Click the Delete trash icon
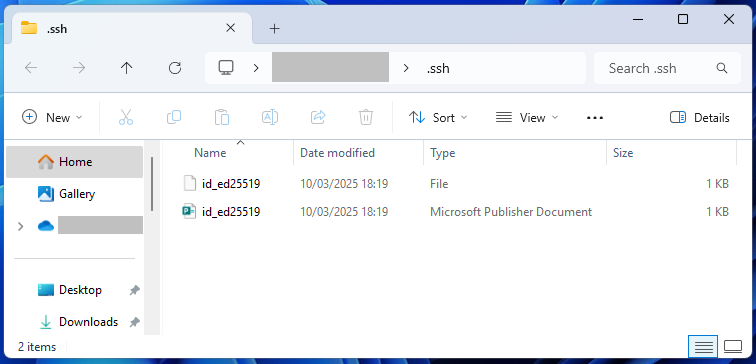The image size is (756, 364). tap(366, 118)
